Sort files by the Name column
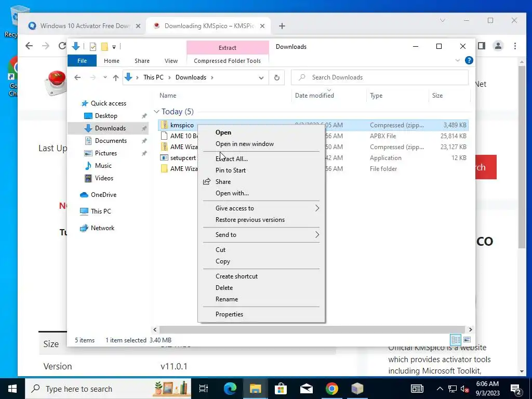Viewport: 532px width, 399px height. point(168,96)
